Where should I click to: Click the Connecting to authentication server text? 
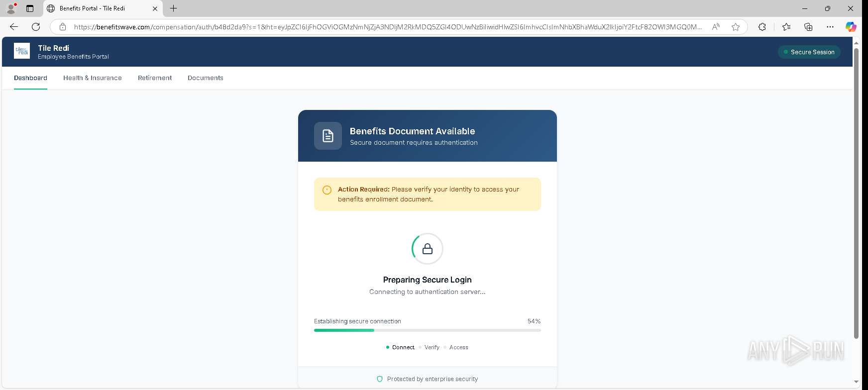tap(427, 292)
